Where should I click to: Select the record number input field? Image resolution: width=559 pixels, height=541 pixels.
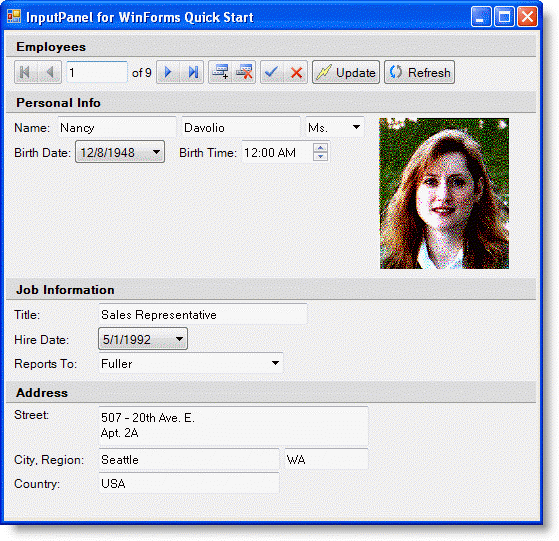(x=97, y=72)
